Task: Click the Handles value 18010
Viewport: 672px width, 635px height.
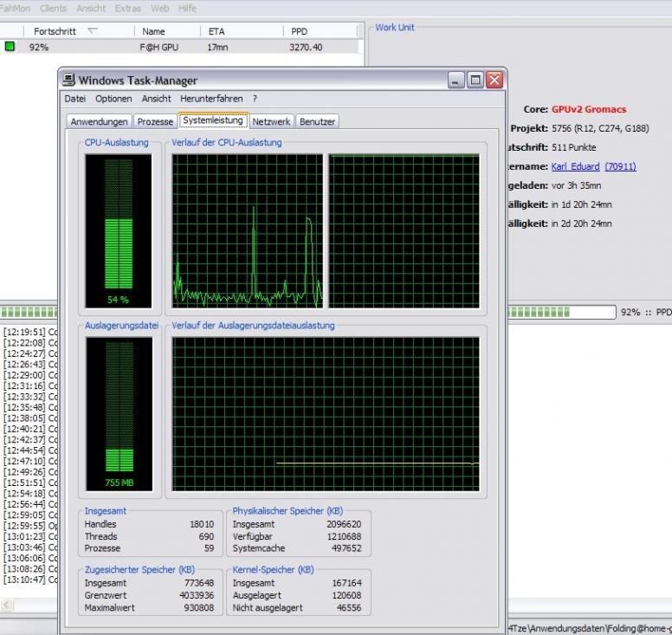Action: click(x=202, y=524)
